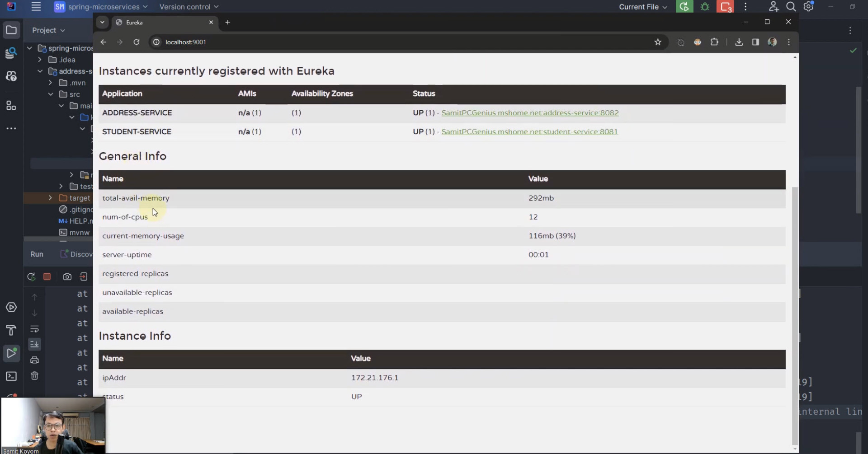The height and width of the screenshot is (454, 868).
Task: Open the Structure tool window icon
Action: pyautogui.click(x=11, y=106)
